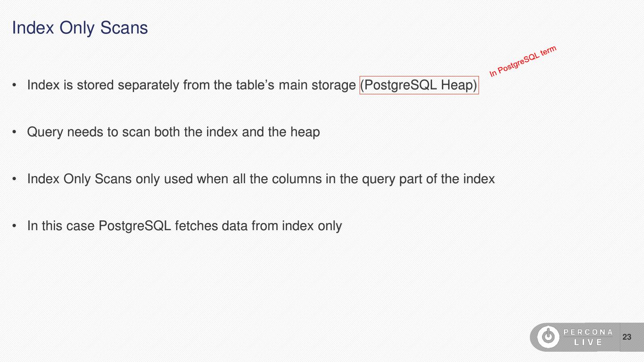Click the slide title 'Index Only Scans'
This screenshot has height=362, width=644.
pos(80,28)
